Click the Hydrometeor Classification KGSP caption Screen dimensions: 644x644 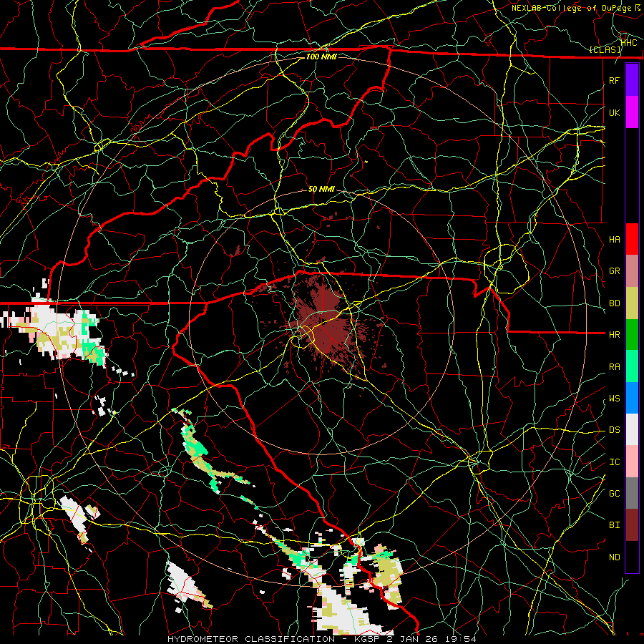pyautogui.click(x=322, y=639)
